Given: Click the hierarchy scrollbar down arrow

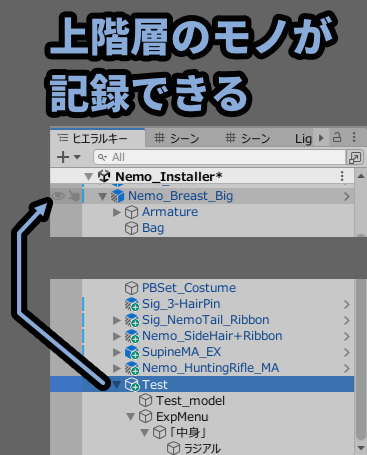Looking at the screenshot, I should coord(361,448).
